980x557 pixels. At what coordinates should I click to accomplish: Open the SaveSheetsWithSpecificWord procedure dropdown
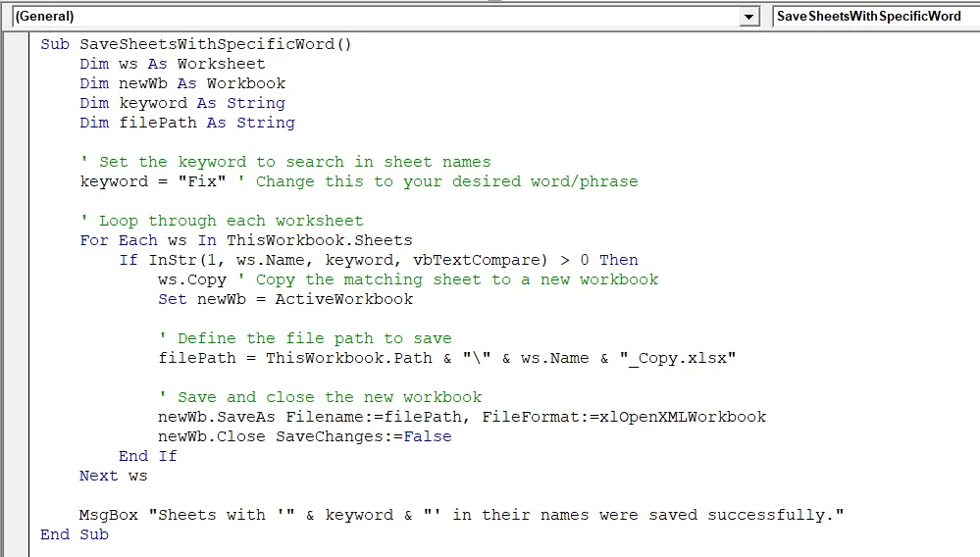pyautogui.click(x=876, y=17)
